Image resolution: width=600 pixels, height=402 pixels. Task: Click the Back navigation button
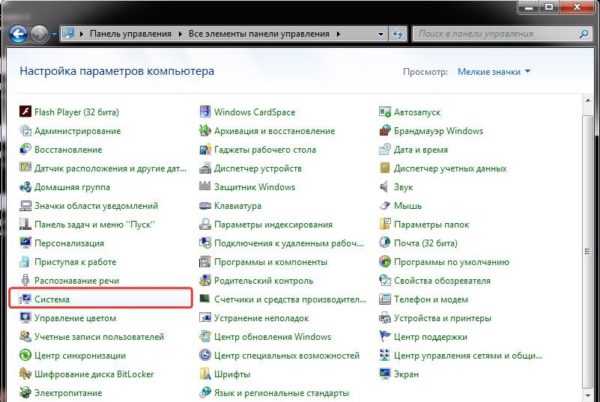(18, 34)
